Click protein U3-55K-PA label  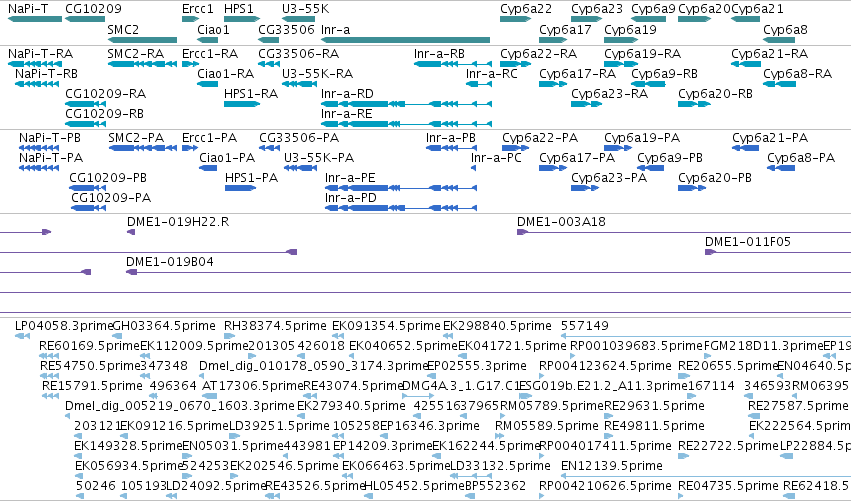[319, 157]
